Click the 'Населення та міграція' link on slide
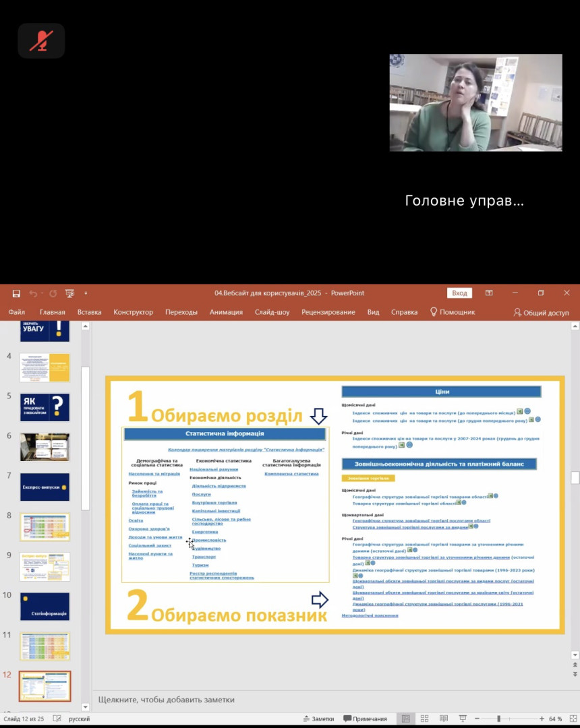 point(154,474)
